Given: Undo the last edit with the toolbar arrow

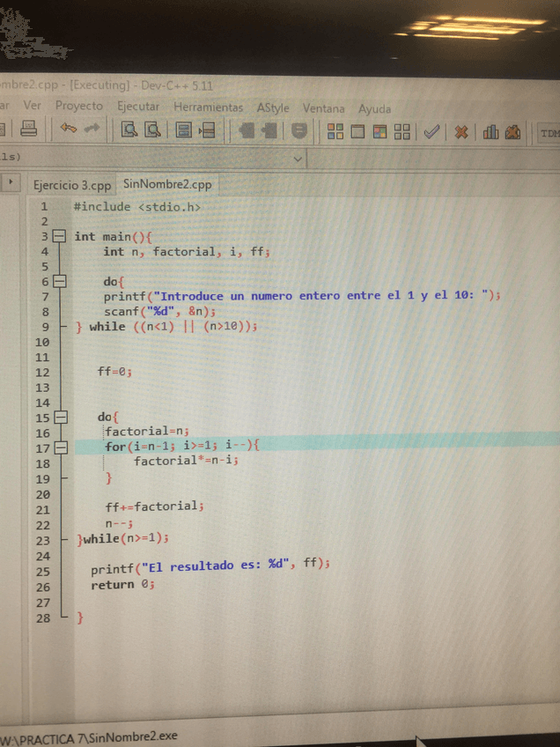Looking at the screenshot, I should coord(69,131).
